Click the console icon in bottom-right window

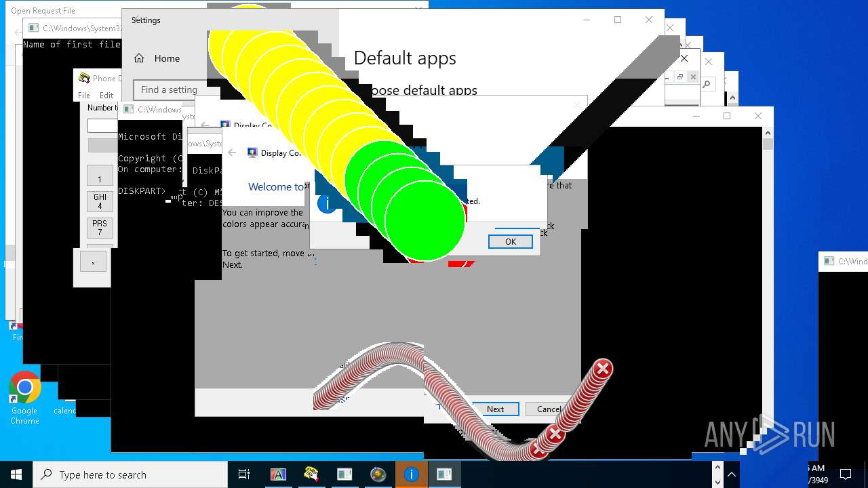click(829, 261)
